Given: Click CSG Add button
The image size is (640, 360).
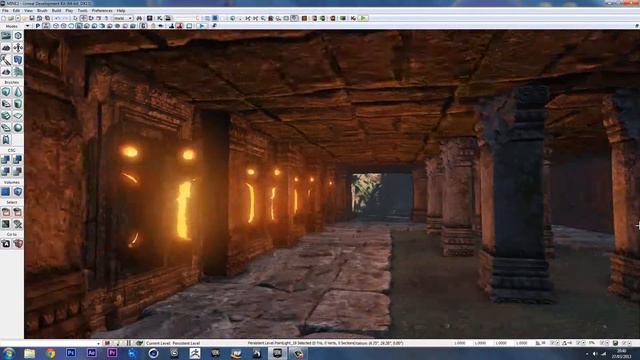Looking at the screenshot, I should 6,160.
